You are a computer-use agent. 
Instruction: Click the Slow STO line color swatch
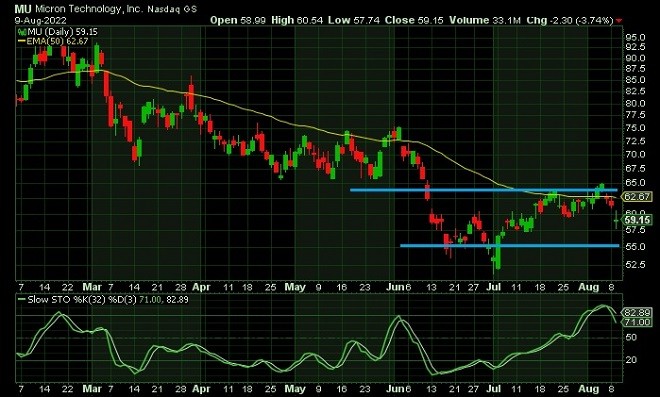click(x=22, y=300)
